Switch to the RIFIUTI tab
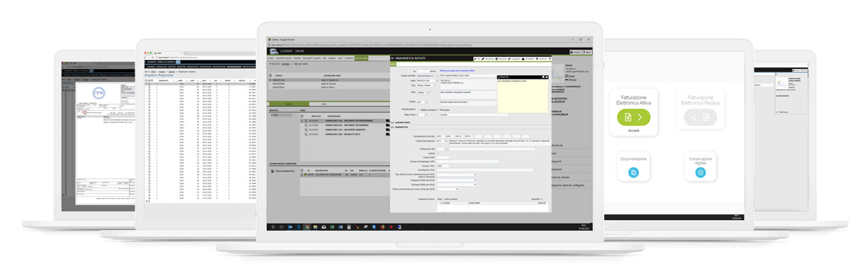The image size is (868, 276). (x=290, y=105)
